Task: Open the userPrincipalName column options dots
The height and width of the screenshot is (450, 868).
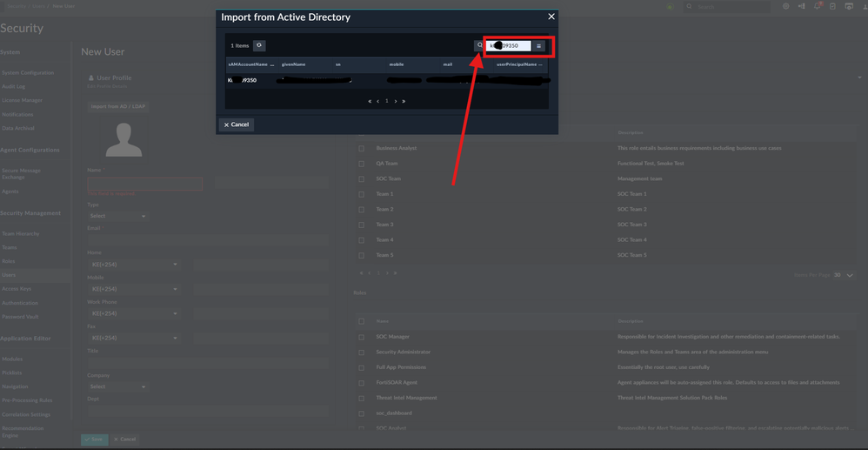Action: click(x=540, y=64)
